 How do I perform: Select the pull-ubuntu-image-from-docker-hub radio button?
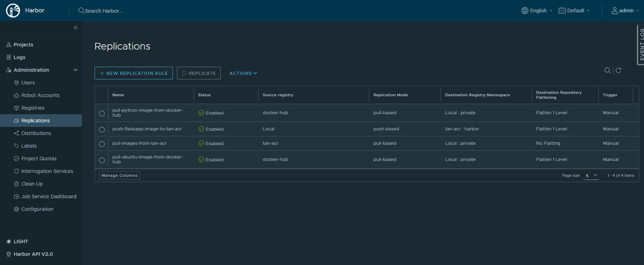tap(102, 159)
